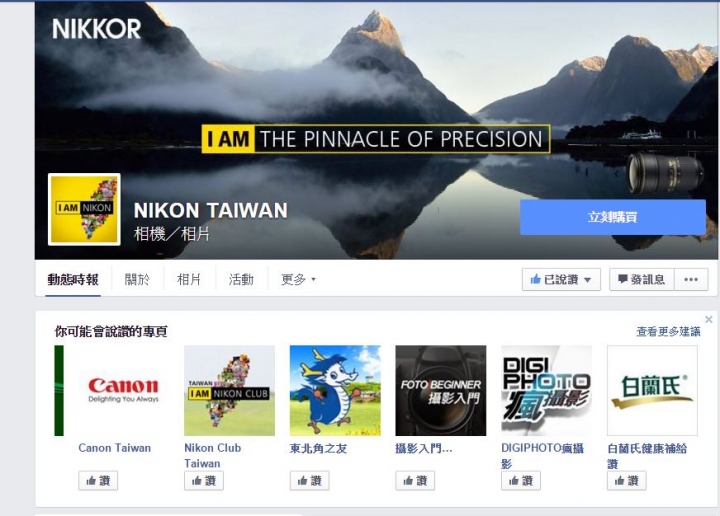Image resolution: width=720 pixels, height=516 pixels.
Task: Like the Nikon Club Taiwan page
Action: click(x=204, y=481)
